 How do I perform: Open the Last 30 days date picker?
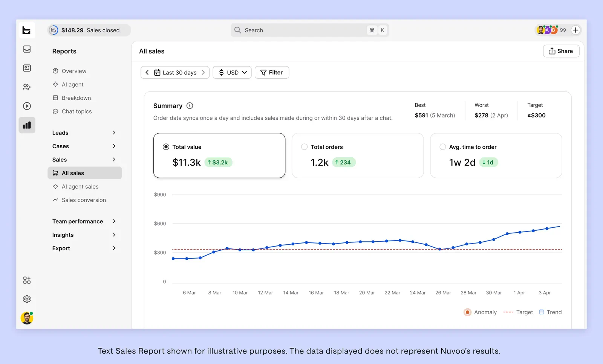(x=175, y=72)
